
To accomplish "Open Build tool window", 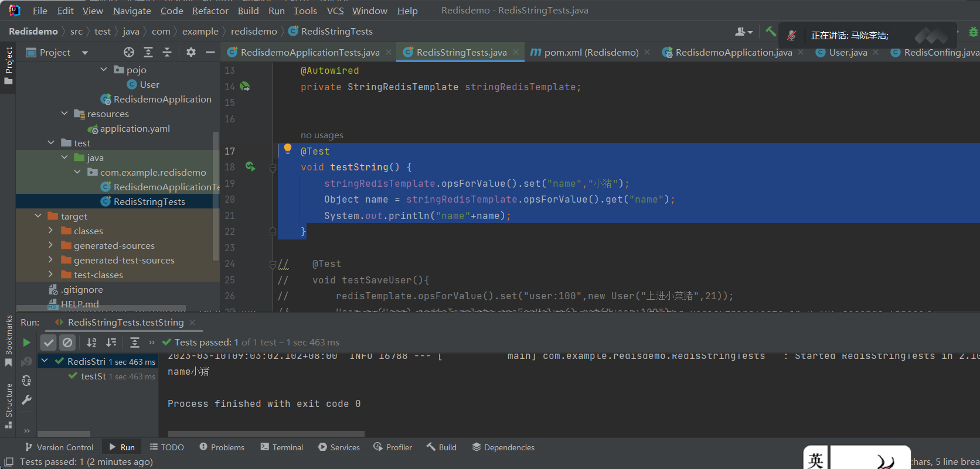I will (441, 447).
